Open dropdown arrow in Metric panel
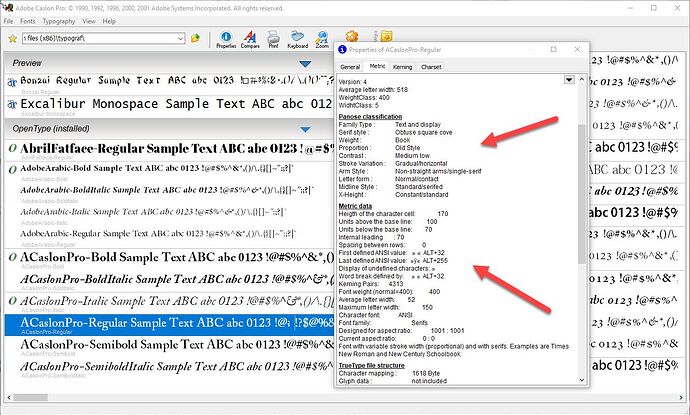Screen dimensions: 690x415 click(x=569, y=79)
